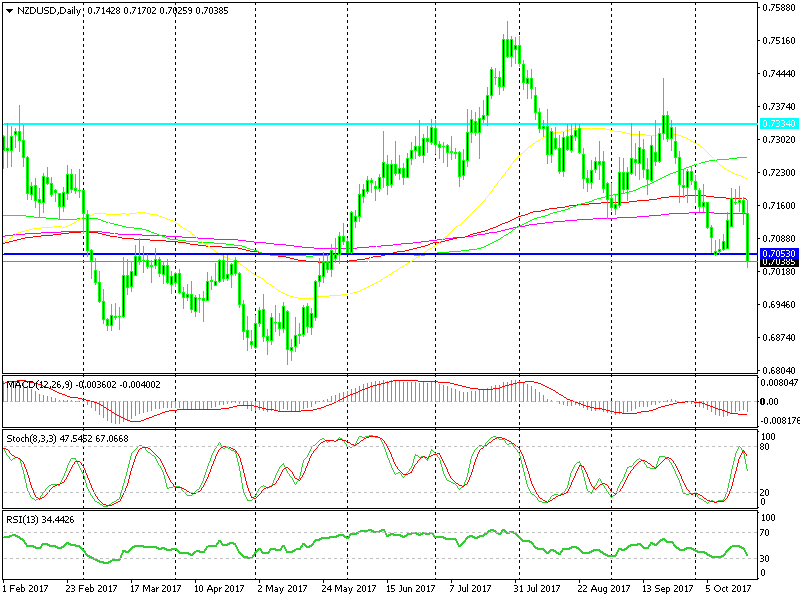The width and height of the screenshot is (800, 600).
Task: Click the 1 Feb 2017 date label
Action: [x=28, y=591]
